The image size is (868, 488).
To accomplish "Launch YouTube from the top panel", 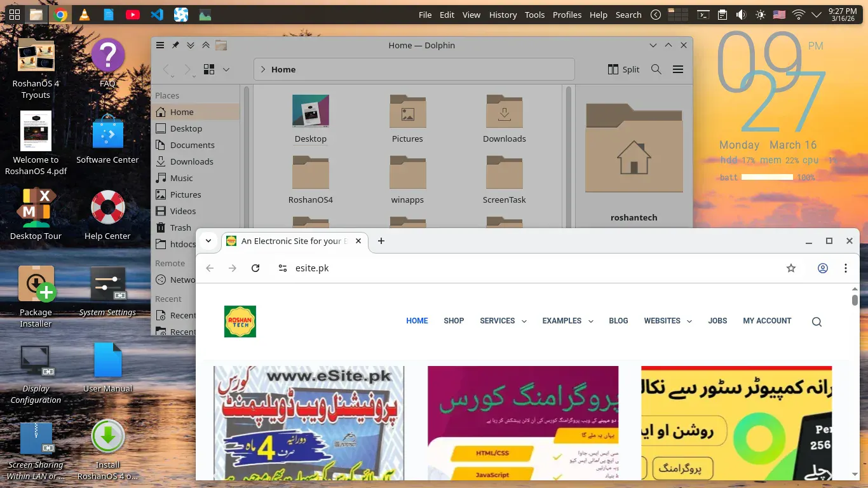I will click(x=133, y=15).
